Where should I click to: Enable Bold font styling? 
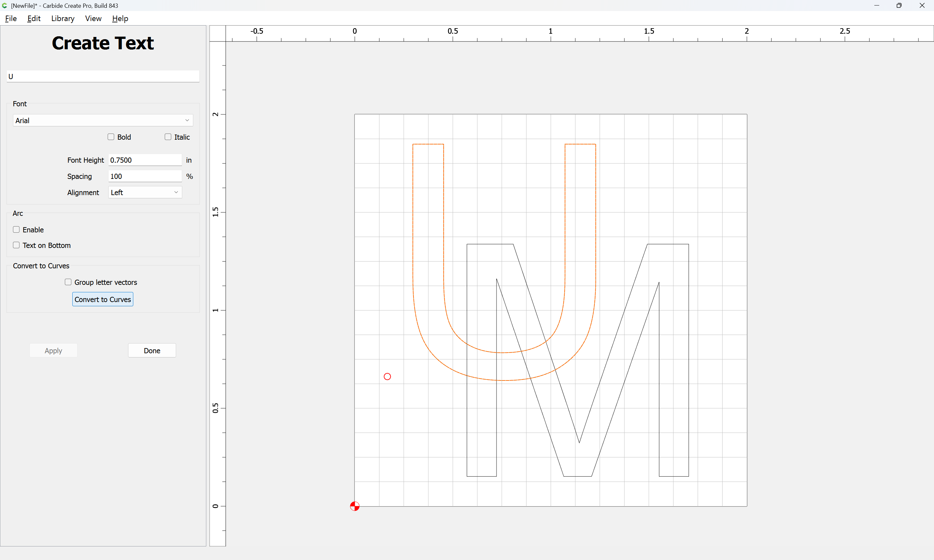pos(111,137)
